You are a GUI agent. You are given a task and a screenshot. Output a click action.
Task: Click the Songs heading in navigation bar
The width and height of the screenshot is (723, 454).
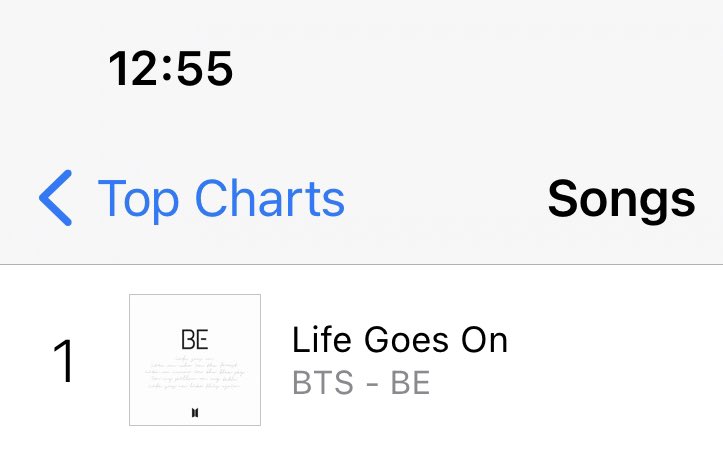(622, 200)
